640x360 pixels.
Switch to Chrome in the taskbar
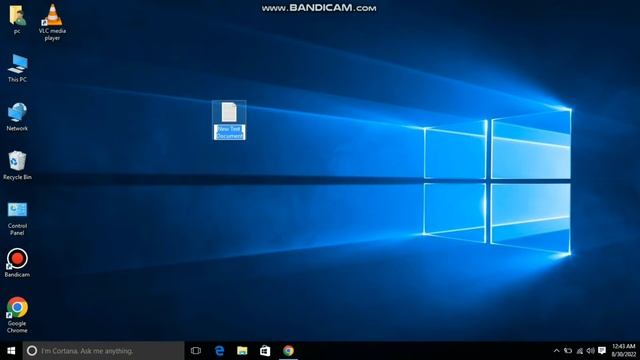[288, 351]
